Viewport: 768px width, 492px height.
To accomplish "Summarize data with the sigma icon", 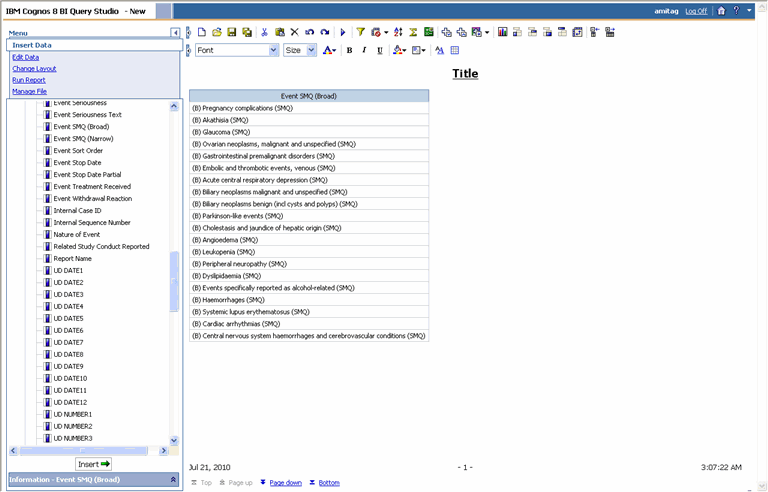I will coord(413,32).
